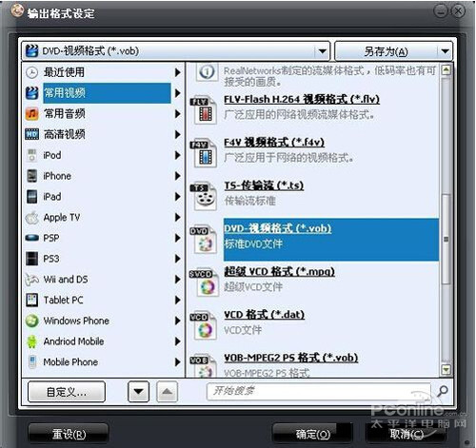Click the VOB format icon
This screenshot has width=476, height=448.
pos(204,366)
